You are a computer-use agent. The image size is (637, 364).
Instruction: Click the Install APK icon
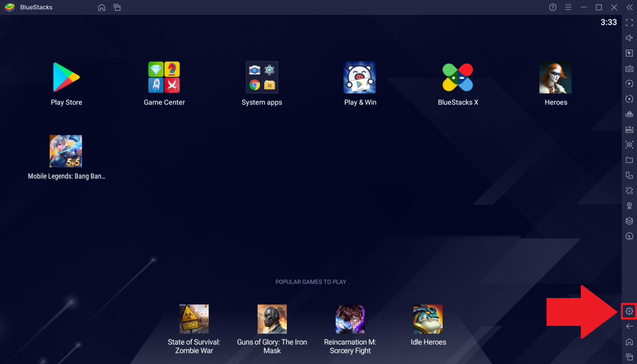click(629, 129)
